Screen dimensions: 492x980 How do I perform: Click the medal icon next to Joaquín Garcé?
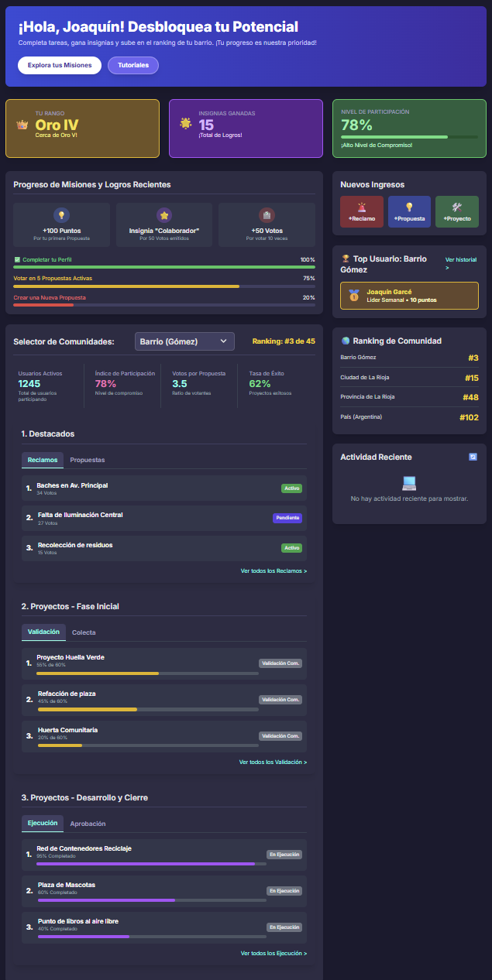(354, 295)
